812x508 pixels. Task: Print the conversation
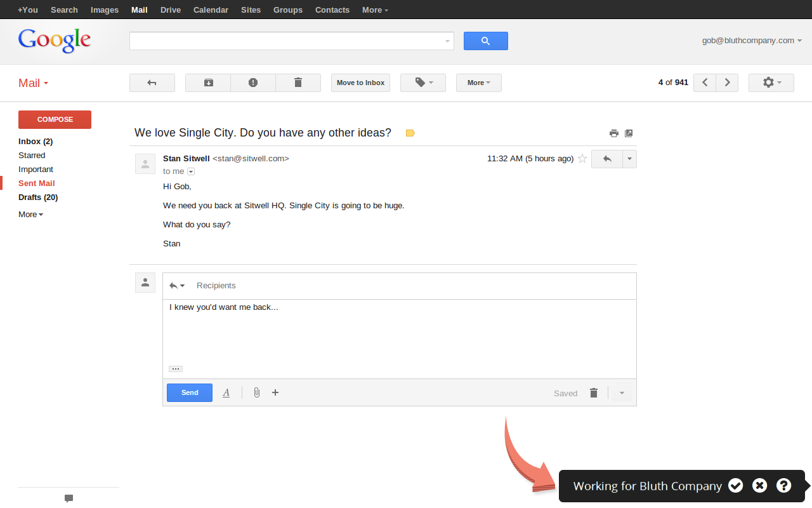click(x=613, y=133)
